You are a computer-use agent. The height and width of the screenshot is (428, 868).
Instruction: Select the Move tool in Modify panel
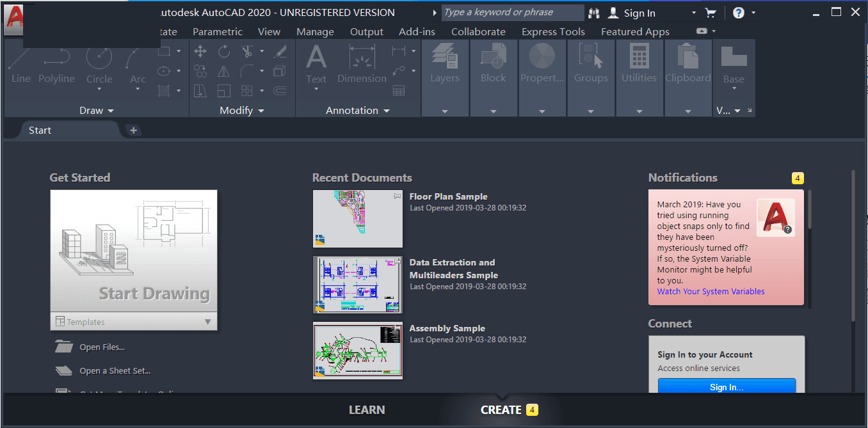click(x=200, y=52)
